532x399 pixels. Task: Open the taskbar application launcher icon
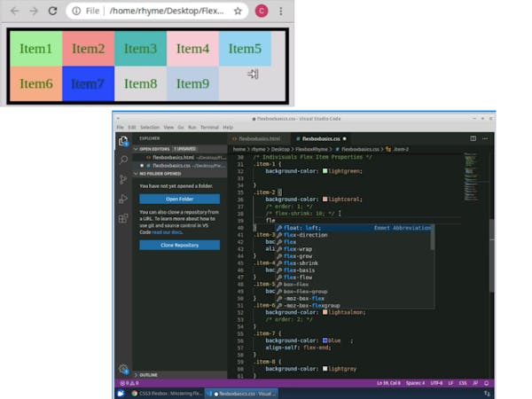click(x=121, y=394)
